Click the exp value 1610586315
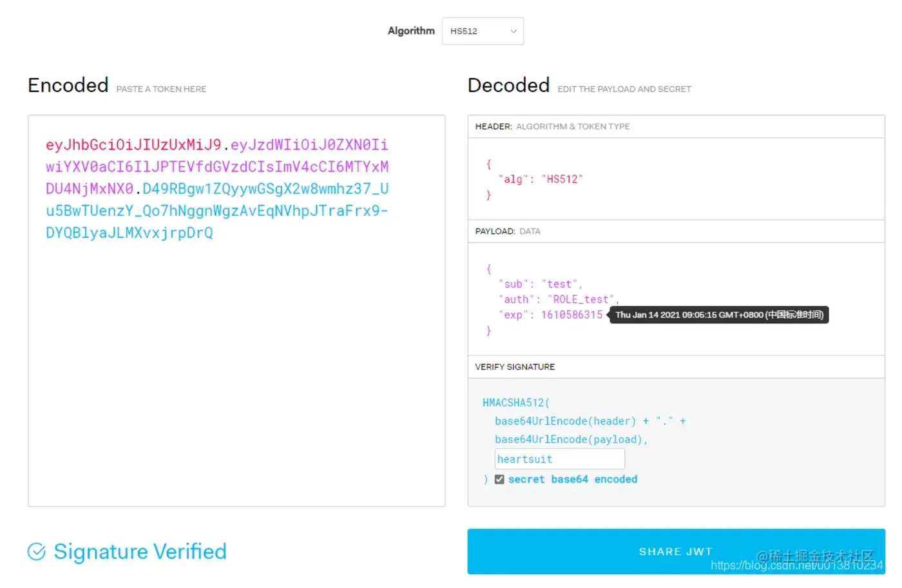The image size is (902, 588). (571, 315)
